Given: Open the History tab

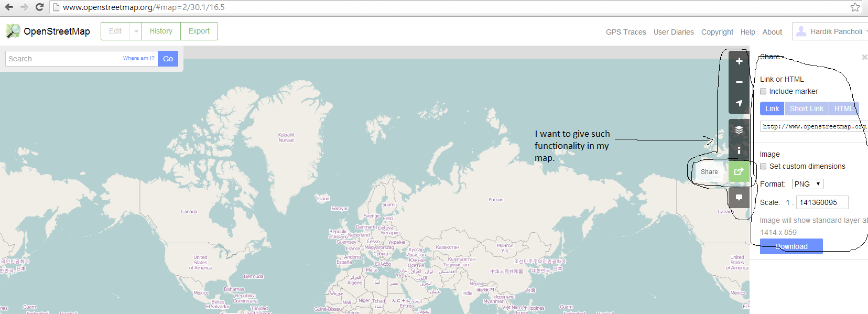Looking at the screenshot, I should [161, 31].
